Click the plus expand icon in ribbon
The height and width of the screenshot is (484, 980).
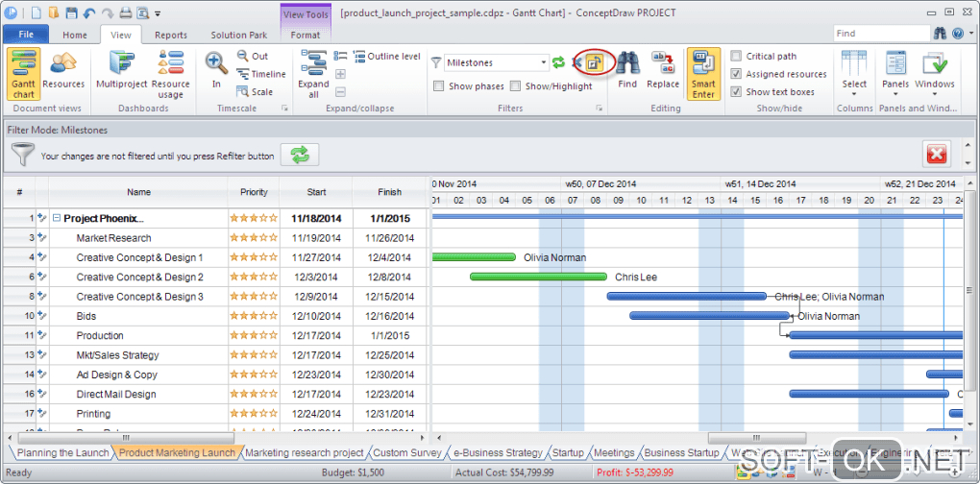click(341, 74)
